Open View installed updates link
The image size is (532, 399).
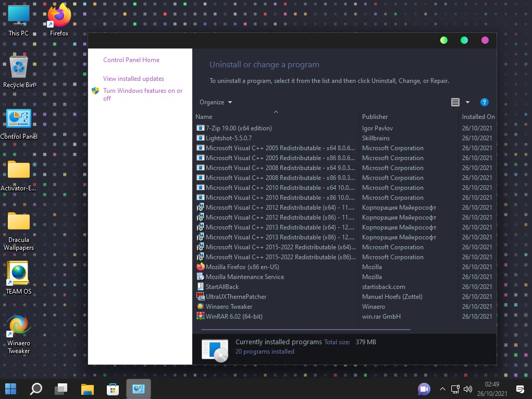pos(134,78)
